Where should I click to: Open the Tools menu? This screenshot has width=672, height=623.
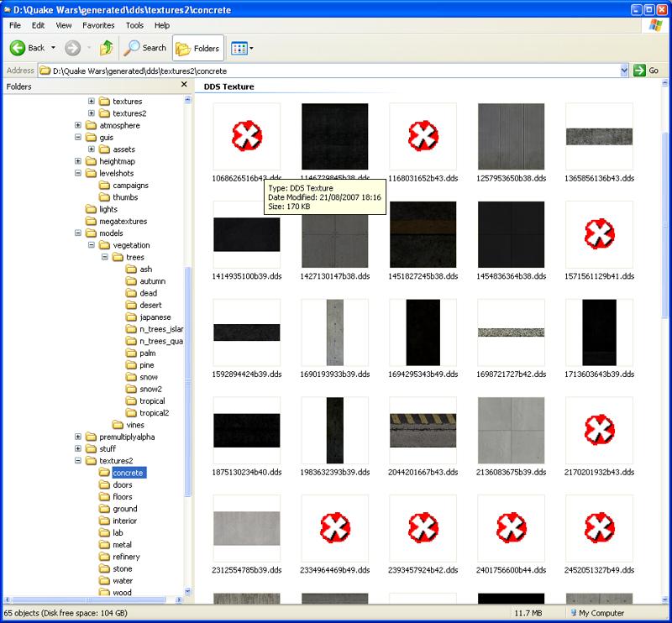click(x=134, y=25)
